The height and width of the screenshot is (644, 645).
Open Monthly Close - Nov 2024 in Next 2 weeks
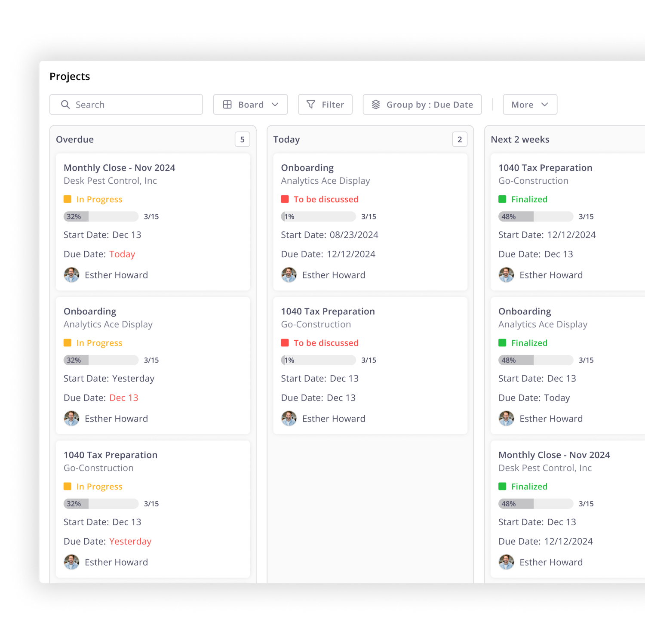point(554,455)
